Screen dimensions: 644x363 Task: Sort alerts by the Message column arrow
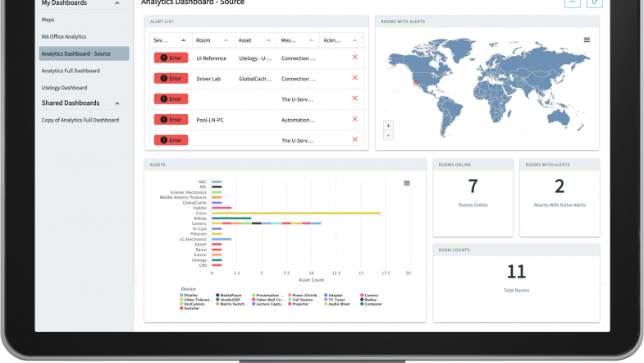pyautogui.click(x=311, y=40)
